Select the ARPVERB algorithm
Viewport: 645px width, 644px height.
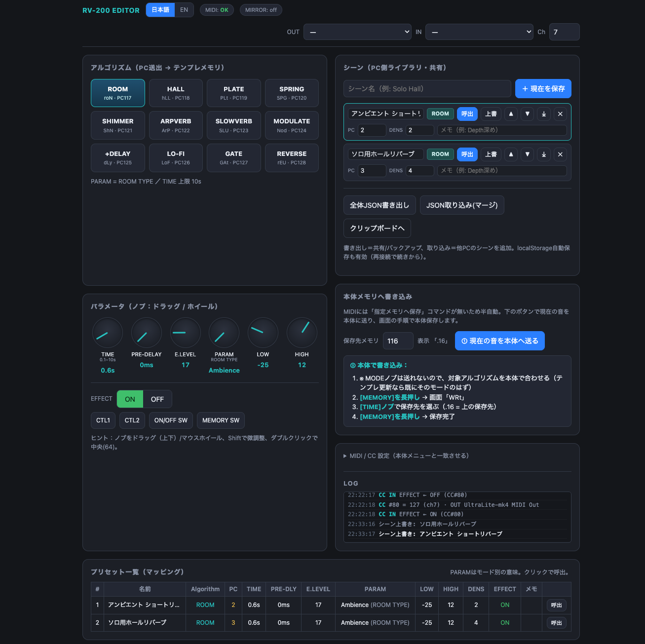[176, 125]
